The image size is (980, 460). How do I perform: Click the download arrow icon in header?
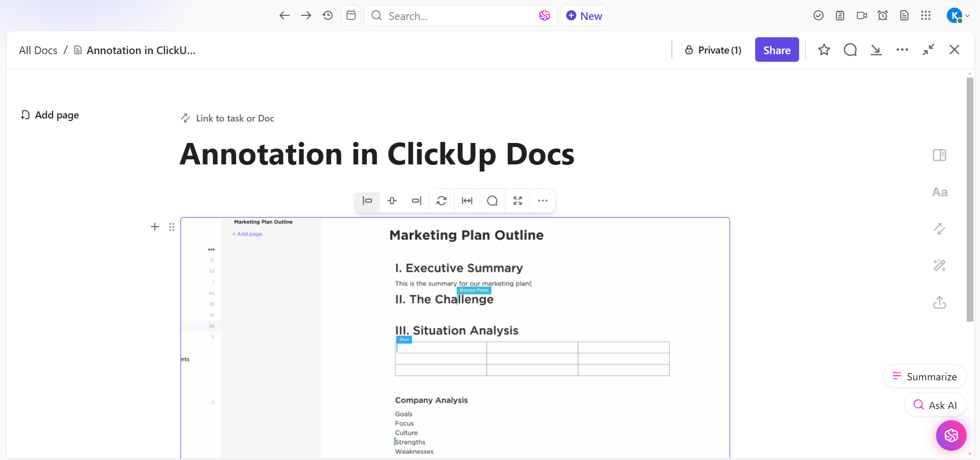pyautogui.click(x=876, y=50)
